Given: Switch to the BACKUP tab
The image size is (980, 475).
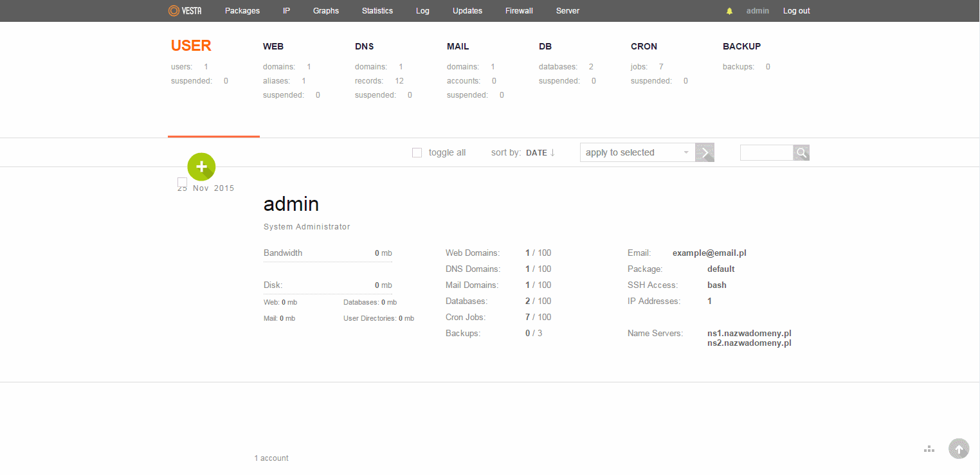Looking at the screenshot, I should coord(741,46).
